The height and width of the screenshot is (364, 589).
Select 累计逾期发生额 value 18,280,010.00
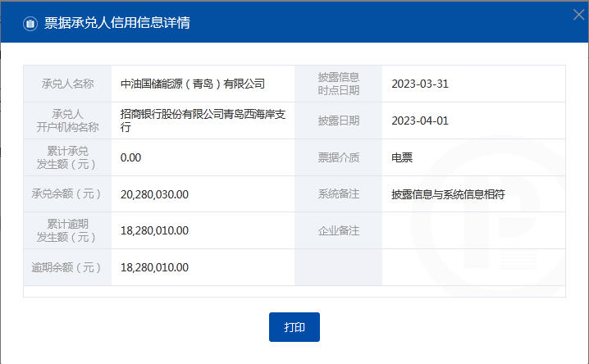click(154, 230)
